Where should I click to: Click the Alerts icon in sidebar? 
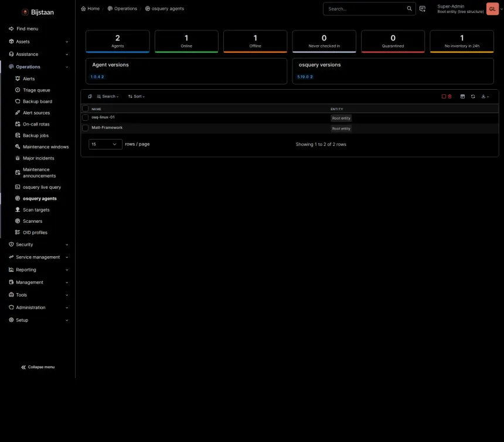18,79
